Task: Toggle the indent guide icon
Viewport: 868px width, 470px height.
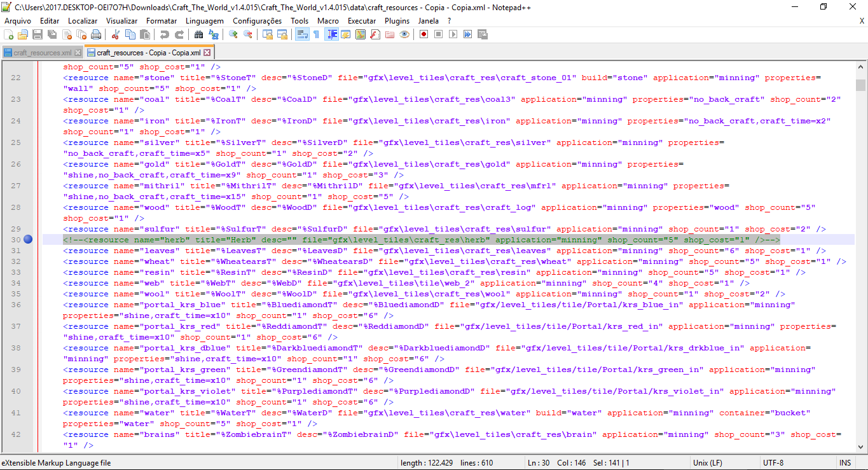Action: click(331, 34)
